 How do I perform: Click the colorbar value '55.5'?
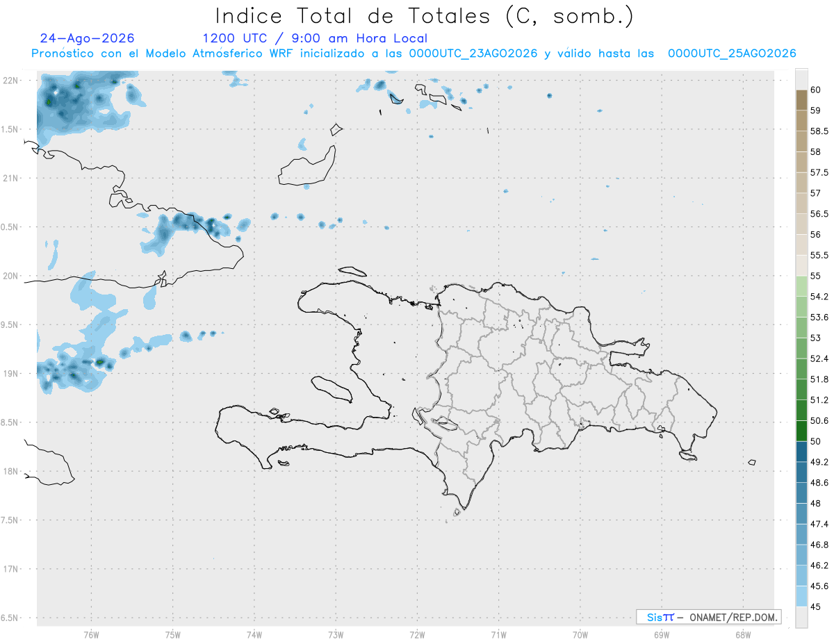(x=819, y=256)
